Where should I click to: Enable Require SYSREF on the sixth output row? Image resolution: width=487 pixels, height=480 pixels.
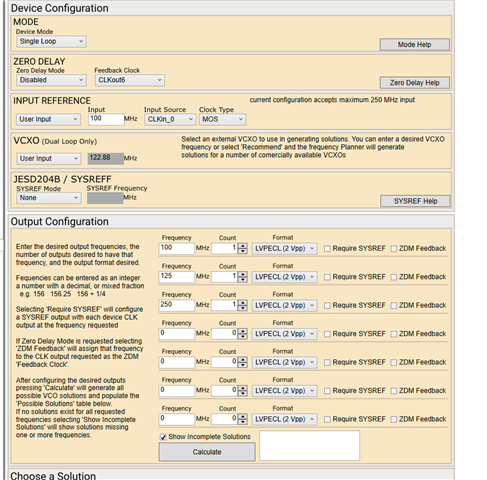click(x=327, y=391)
